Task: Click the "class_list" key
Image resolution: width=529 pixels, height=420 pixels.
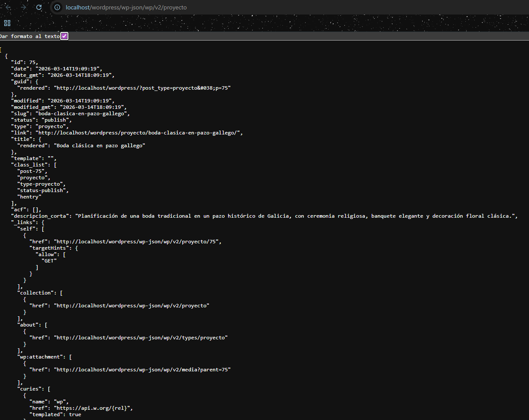Action: [x=29, y=165]
